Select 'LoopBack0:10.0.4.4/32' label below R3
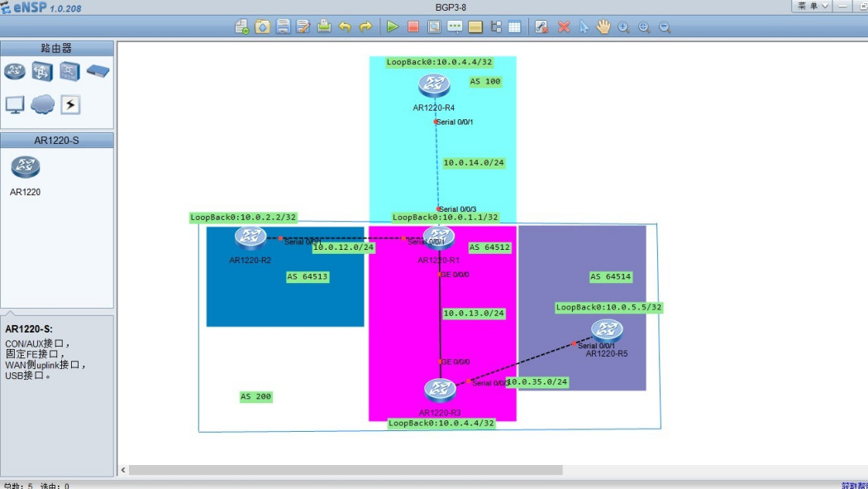The height and width of the screenshot is (489, 868). point(441,423)
